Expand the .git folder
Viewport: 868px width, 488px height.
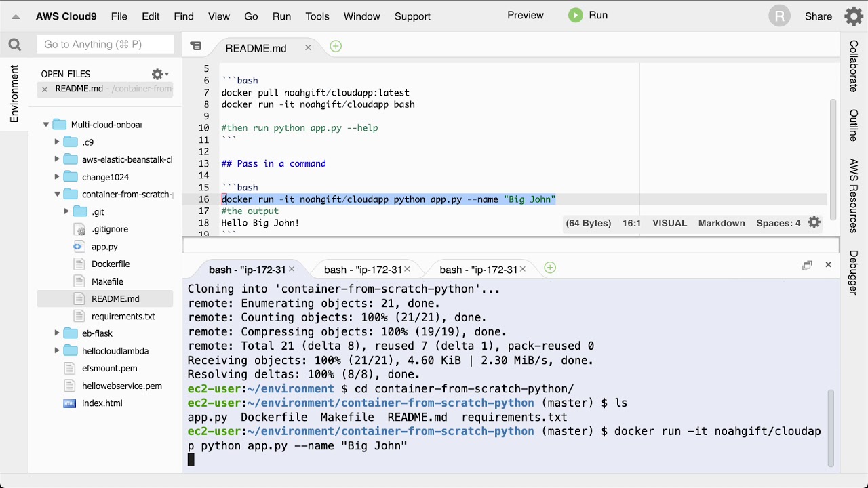coord(66,211)
